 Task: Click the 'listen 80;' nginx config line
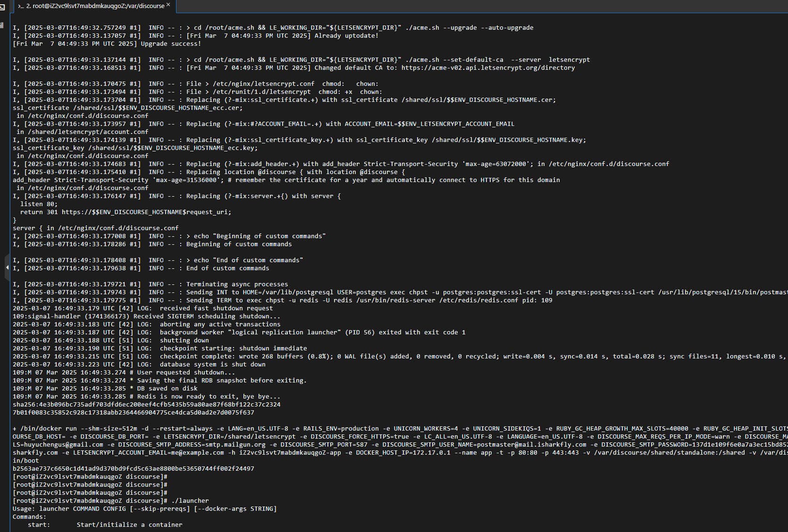click(39, 204)
